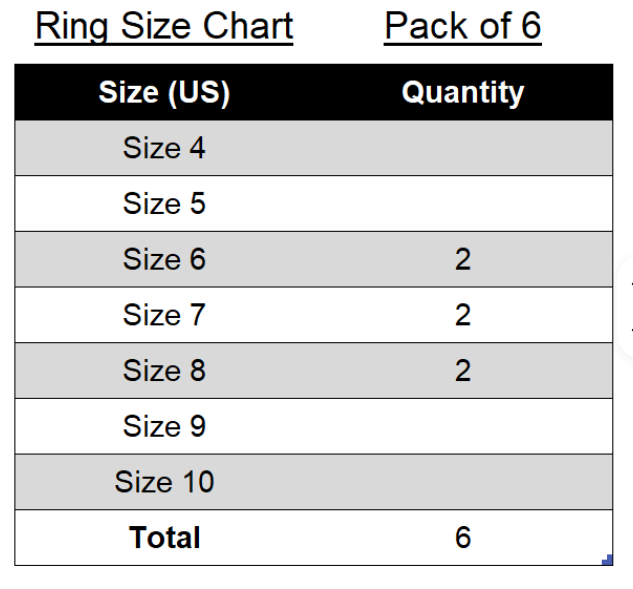Click the empty quantity cell for Size 9

[x=463, y=426]
